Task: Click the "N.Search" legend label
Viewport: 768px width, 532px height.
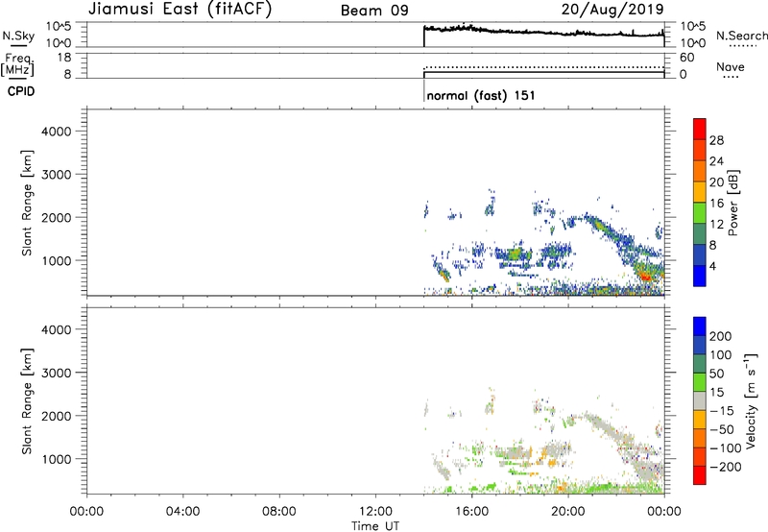Action: 741,36
